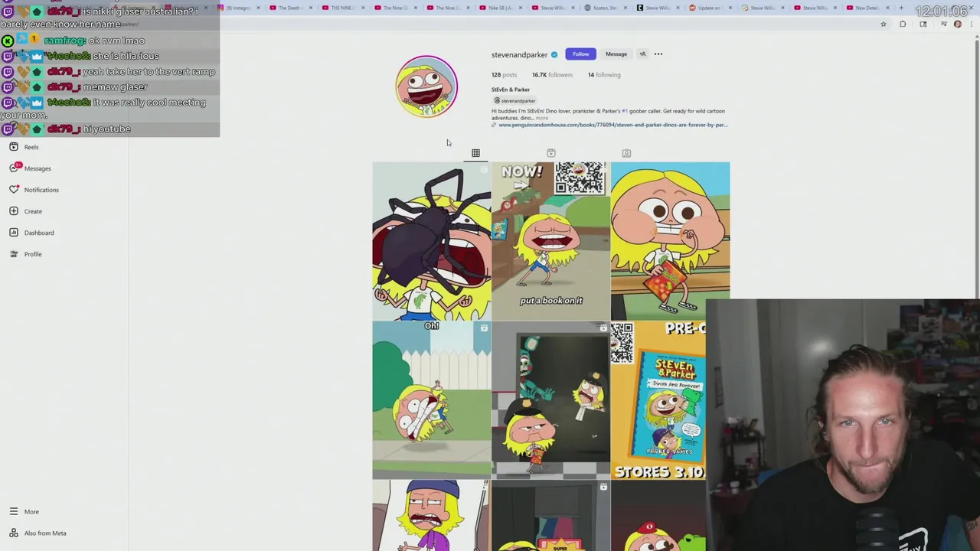Close the 'New Detail' browser tab
This screenshot has width=980, height=551.
click(x=888, y=8)
